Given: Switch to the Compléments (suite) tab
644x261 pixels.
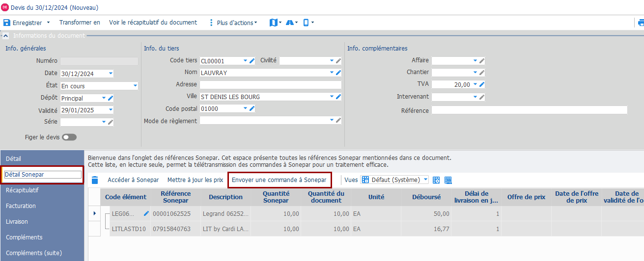Looking at the screenshot, I should click(42, 253).
